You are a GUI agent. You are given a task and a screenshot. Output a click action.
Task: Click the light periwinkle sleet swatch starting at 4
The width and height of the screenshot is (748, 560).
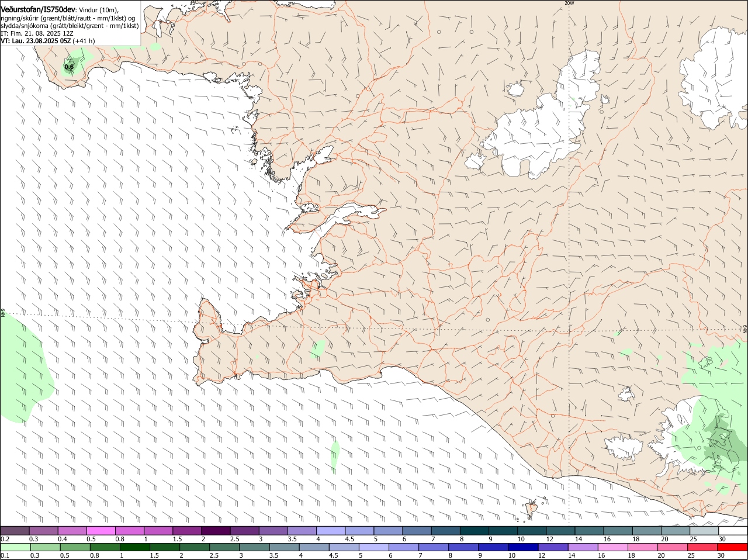[330, 531]
